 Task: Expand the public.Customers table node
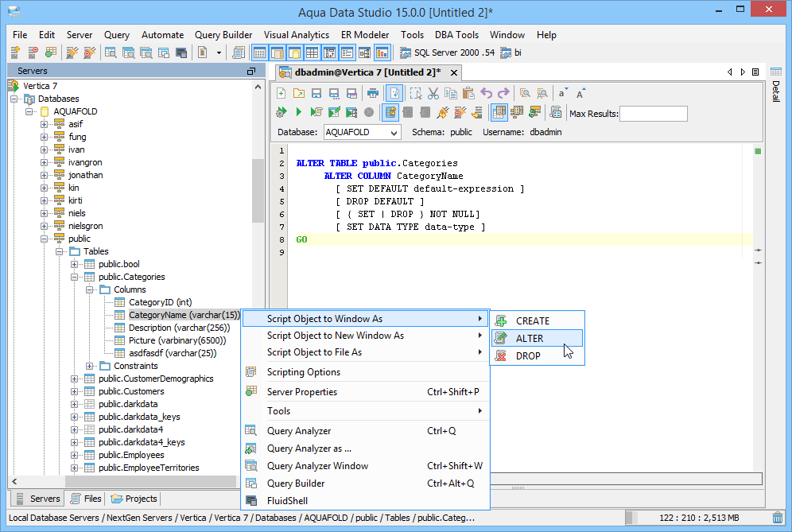74,391
